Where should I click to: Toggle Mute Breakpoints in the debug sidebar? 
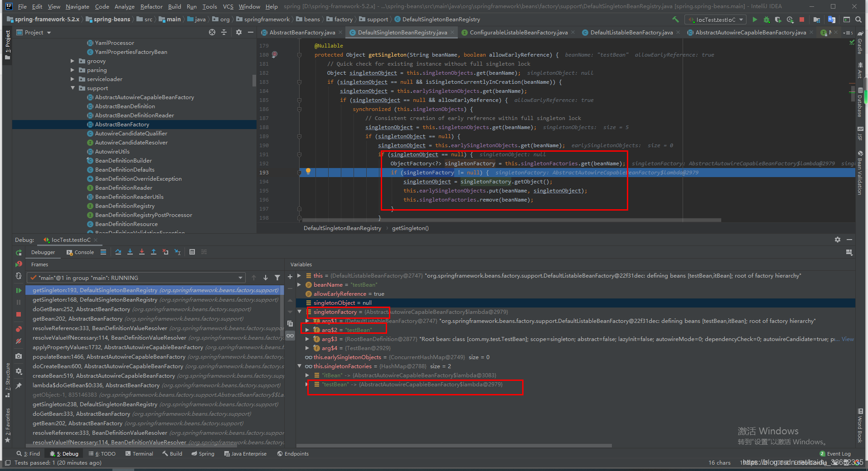[x=19, y=341]
